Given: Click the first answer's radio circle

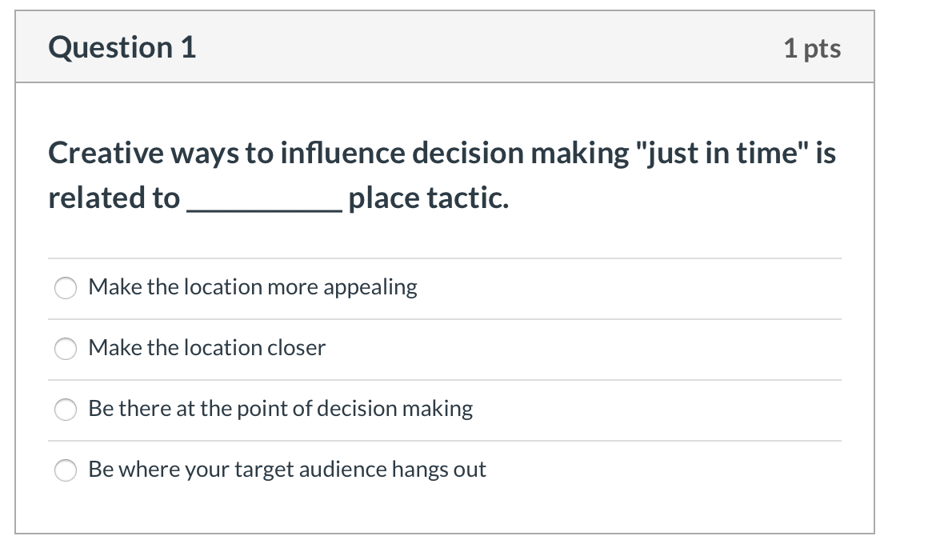Looking at the screenshot, I should click(x=66, y=287).
